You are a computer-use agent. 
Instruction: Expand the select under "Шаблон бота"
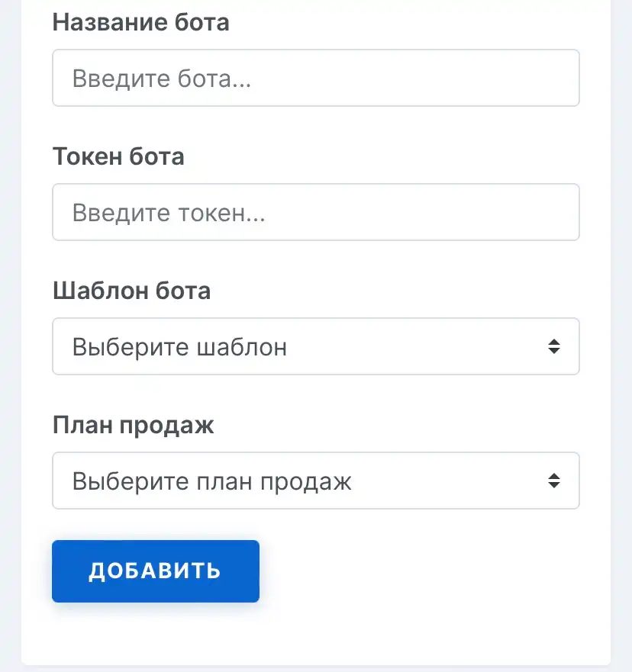tap(316, 346)
